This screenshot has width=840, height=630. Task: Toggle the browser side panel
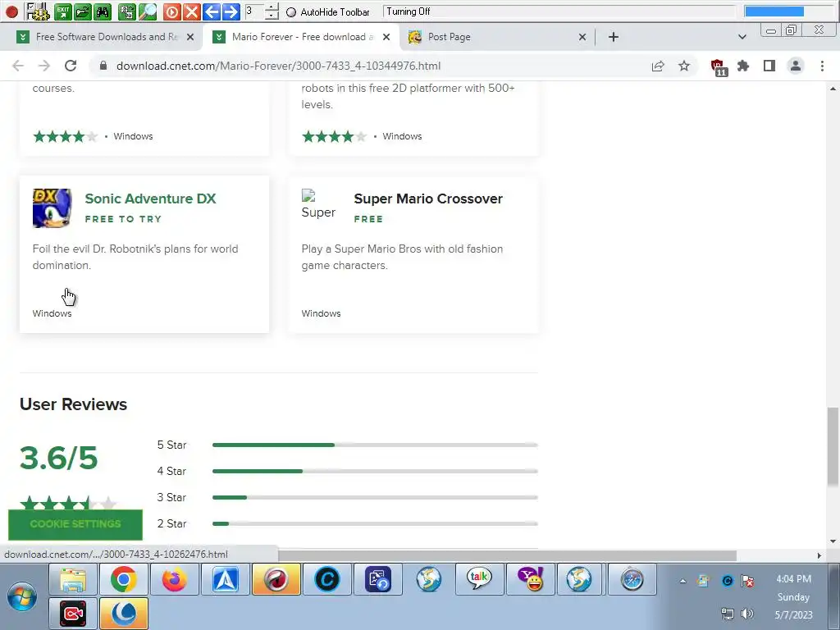pos(769,66)
